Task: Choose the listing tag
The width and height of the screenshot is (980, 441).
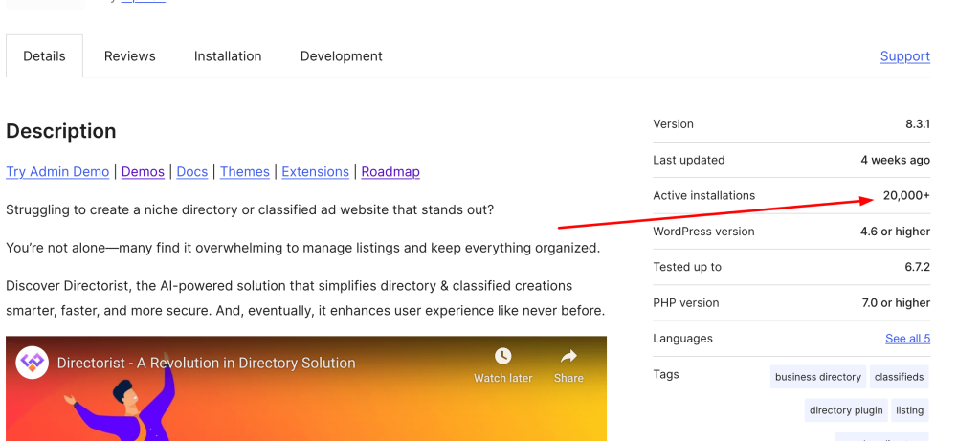Action: click(x=909, y=410)
